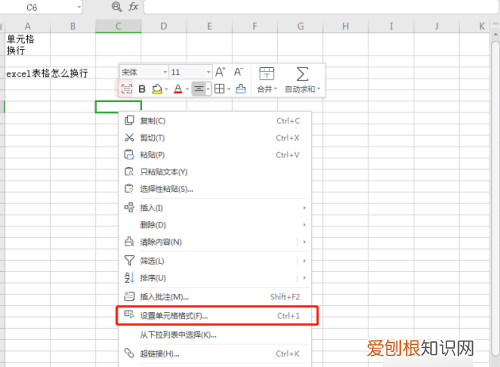
Task: Expand the 清除内容 submenu arrow
Action: click(304, 242)
